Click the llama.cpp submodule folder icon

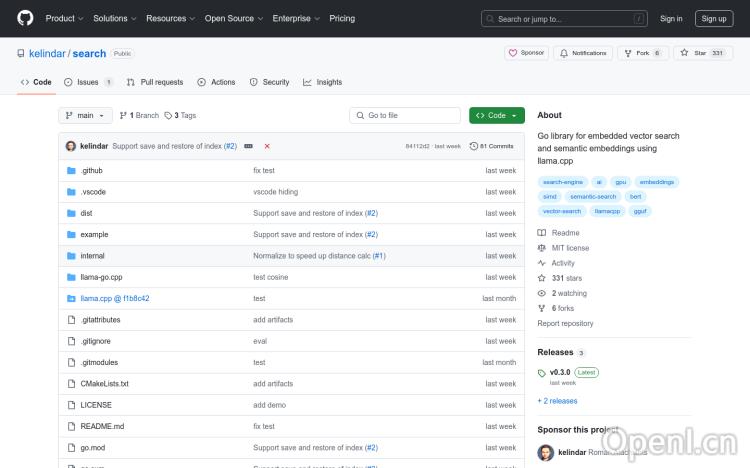point(71,298)
